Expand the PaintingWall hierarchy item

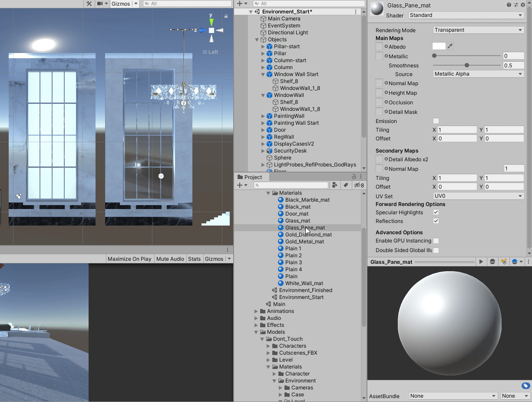point(263,116)
